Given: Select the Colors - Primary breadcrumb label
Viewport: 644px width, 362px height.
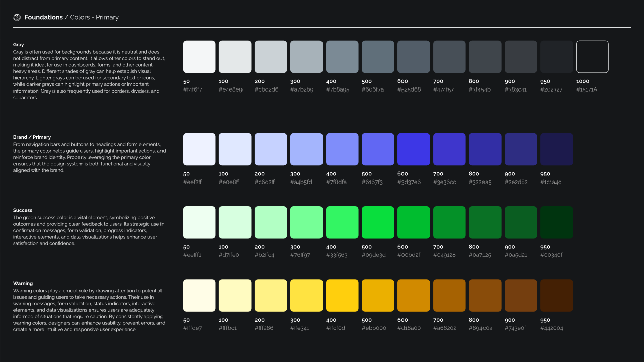Looking at the screenshot, I should pyautogui.click(x=95, y=17).
